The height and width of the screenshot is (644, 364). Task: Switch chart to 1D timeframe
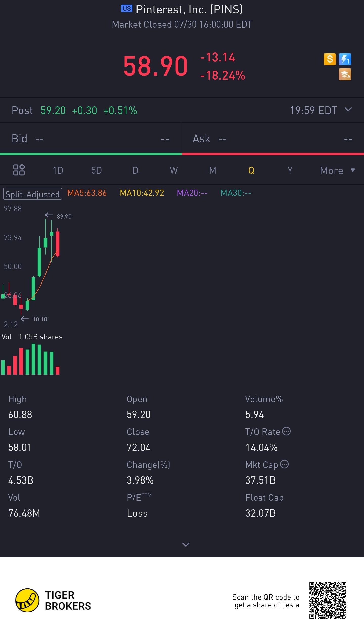tap(58, 170)
